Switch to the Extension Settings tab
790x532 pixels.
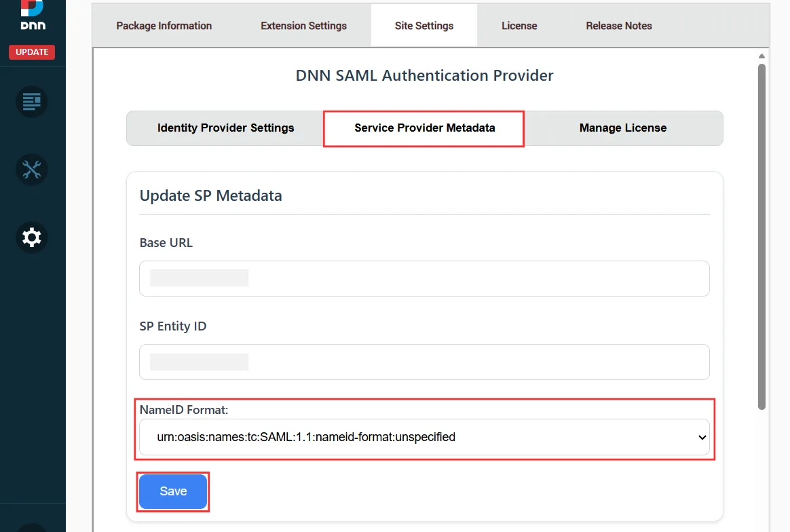click(x=303, y=26)
